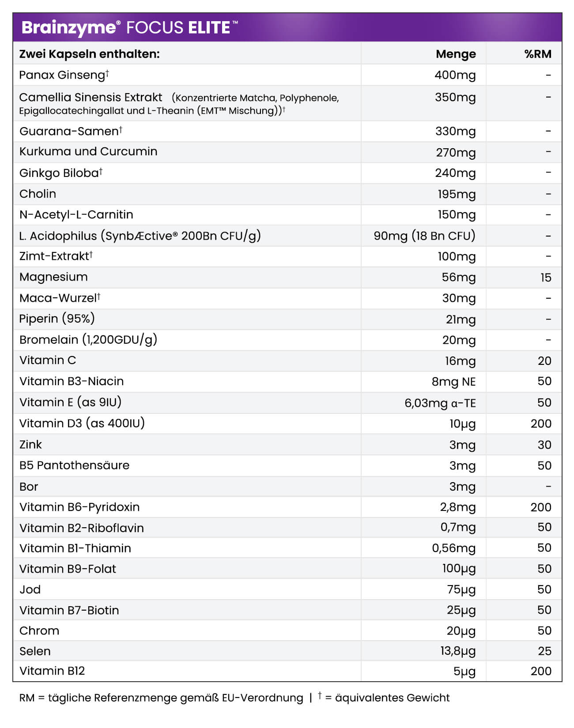Select the "90mg (18 Bn CFU)" amount
Screen dimensions: 574x728
[424, 236]
